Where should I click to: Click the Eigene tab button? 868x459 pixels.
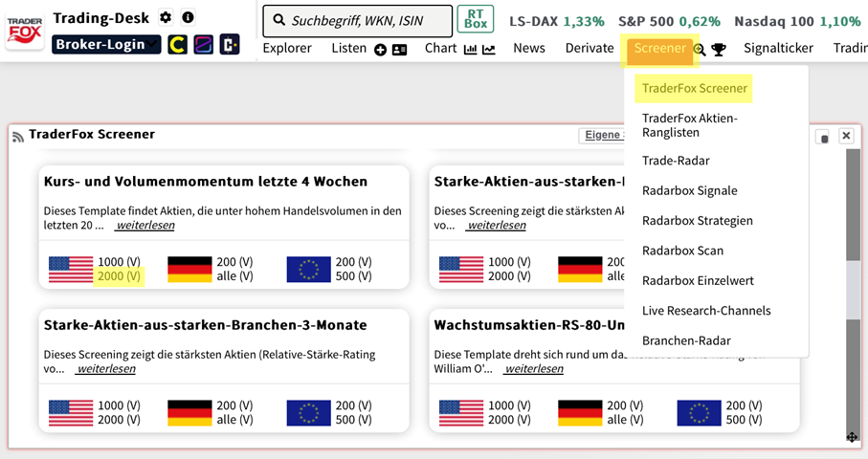(x=602, y=136)
